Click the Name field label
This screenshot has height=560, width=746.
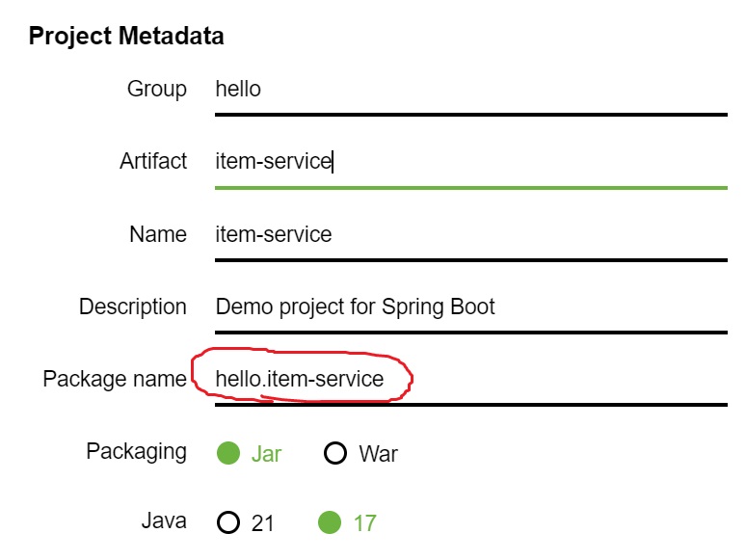coord(158,234)
